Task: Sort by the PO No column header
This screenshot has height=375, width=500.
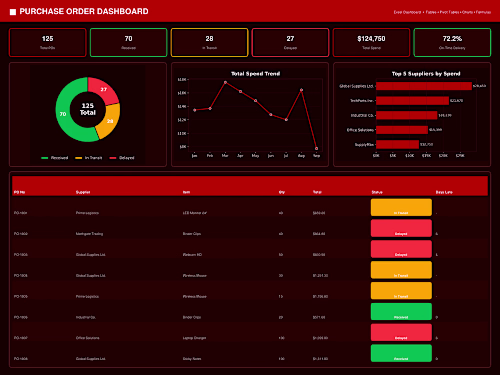Action: coord(19,192)
